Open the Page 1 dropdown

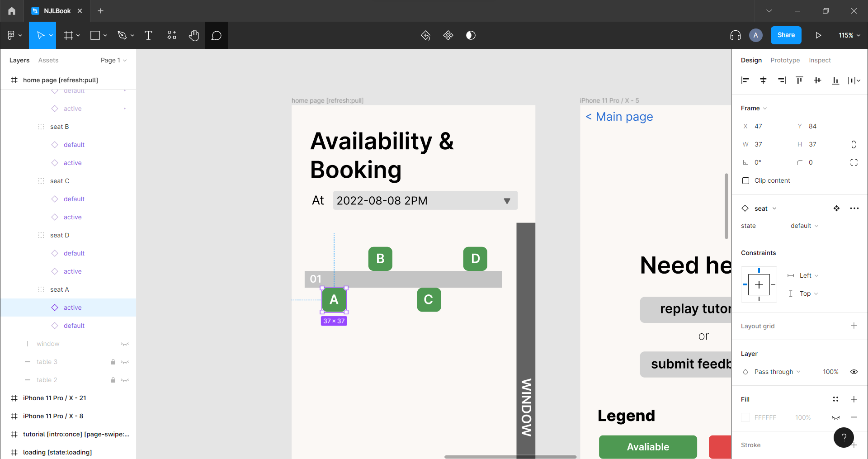(113, 60)
